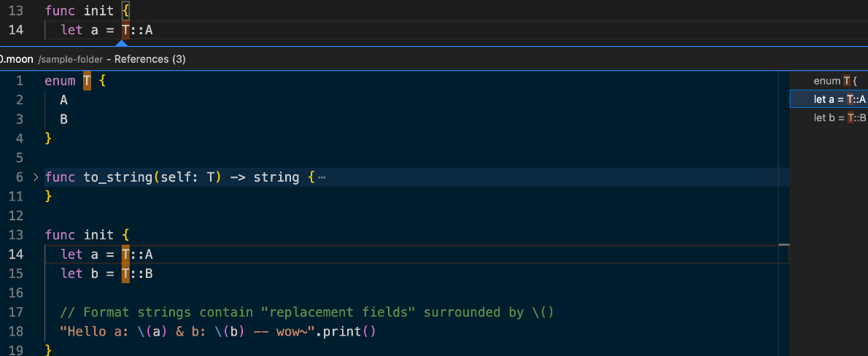Open the "let b = T::B" reference entry
Viewport: 868px width, 356px height.
(839, 117)
